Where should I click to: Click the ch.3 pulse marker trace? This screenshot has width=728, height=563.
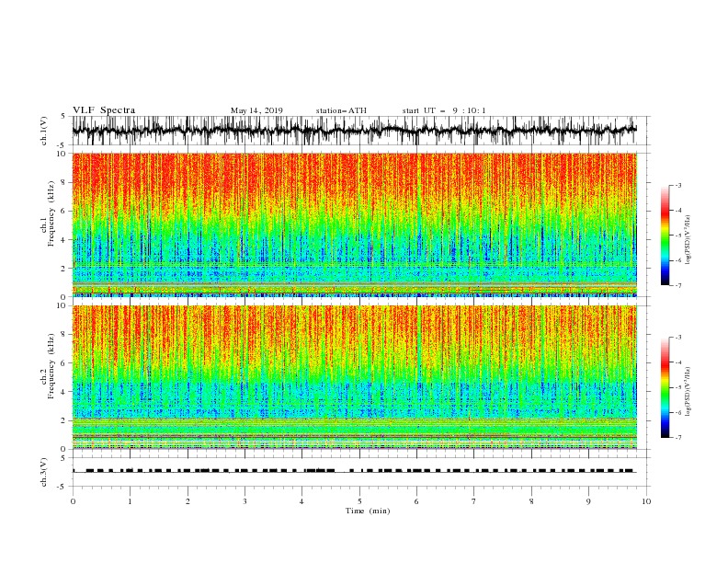pos(354,471)
